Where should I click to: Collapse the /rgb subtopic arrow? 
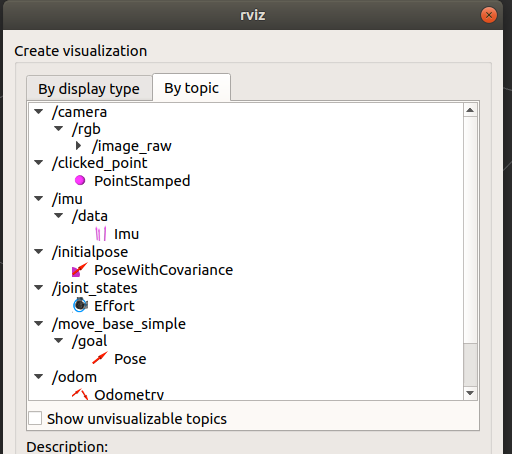[x=59, y=129]
